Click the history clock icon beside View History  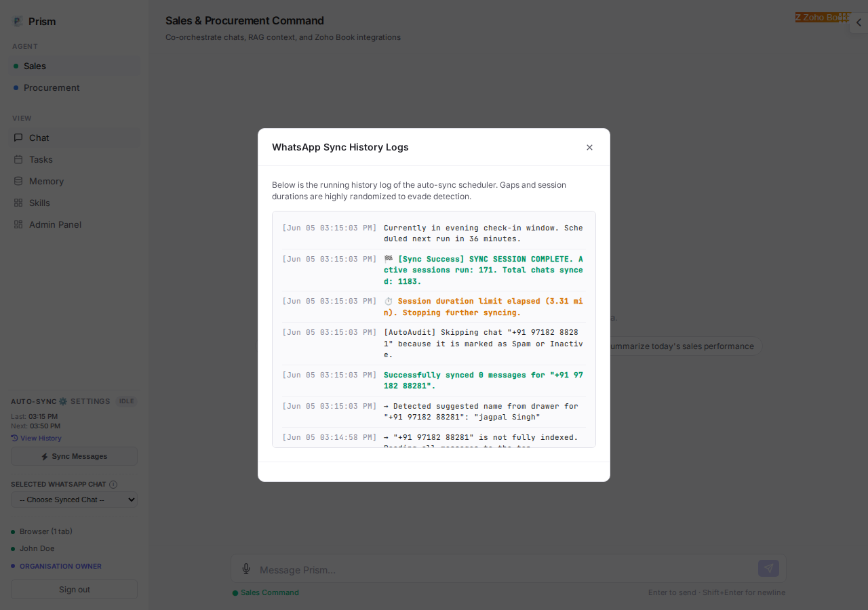[x=15, y=438]
